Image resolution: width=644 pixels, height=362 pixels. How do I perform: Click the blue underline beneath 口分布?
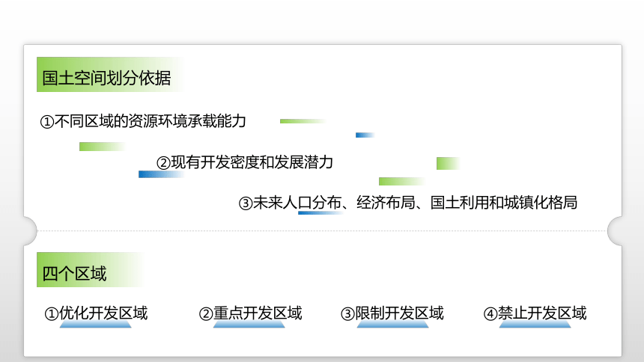point(321,212)
